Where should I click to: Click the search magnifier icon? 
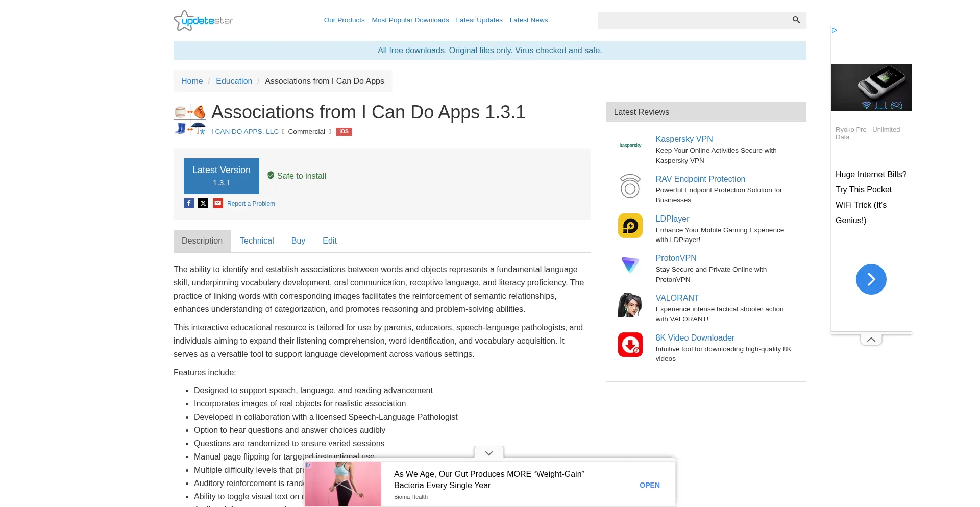[796, 20]
